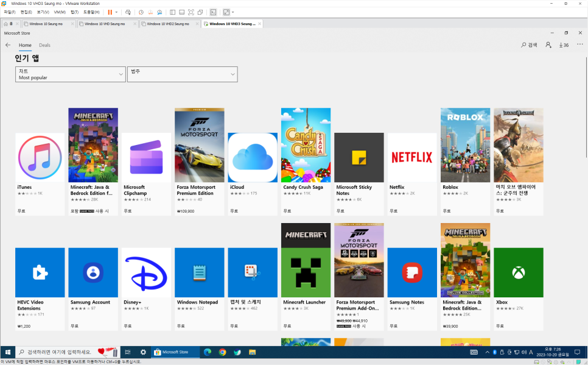Open the downloads indicator showing 36

tap(564, 44)
